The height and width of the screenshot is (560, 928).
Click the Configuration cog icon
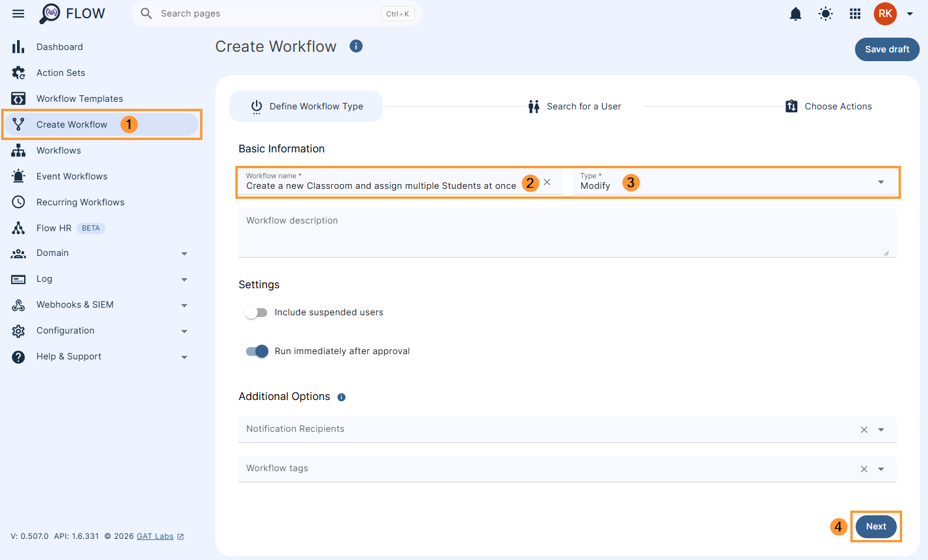pos(18,331)
